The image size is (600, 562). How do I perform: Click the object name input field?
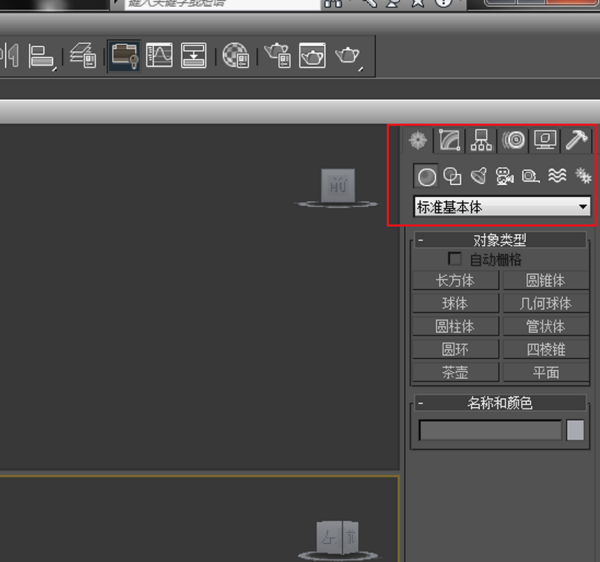[490, 431]
